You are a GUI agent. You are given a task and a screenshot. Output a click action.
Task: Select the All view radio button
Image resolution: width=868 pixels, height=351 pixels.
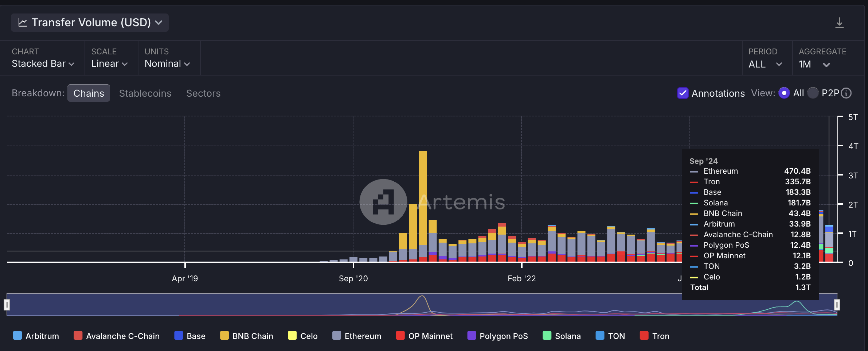pos(784,93)
